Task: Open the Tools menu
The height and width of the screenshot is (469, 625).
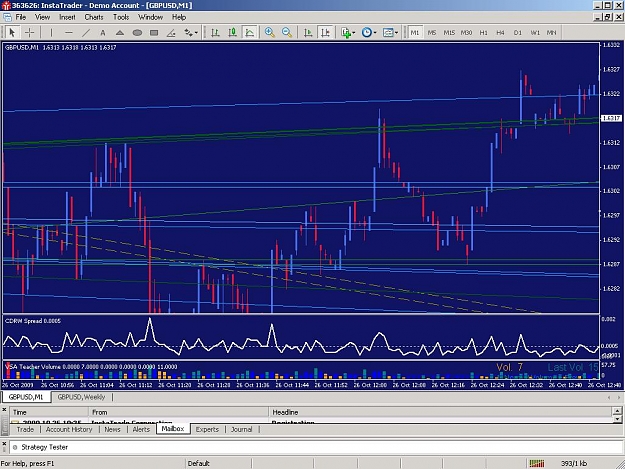Action: coord(121,17)
